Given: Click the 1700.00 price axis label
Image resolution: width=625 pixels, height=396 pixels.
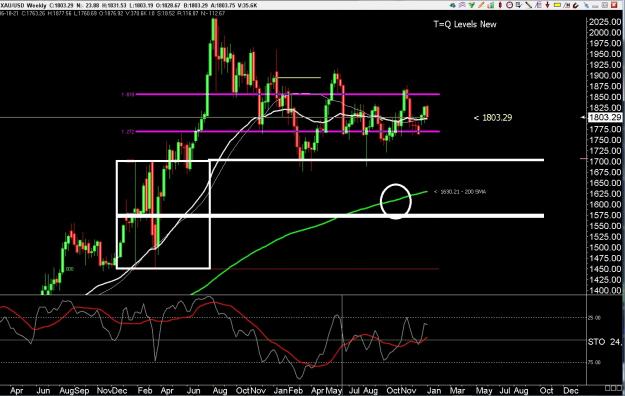Looking at the screenshot, I should (x=605, y=162).
